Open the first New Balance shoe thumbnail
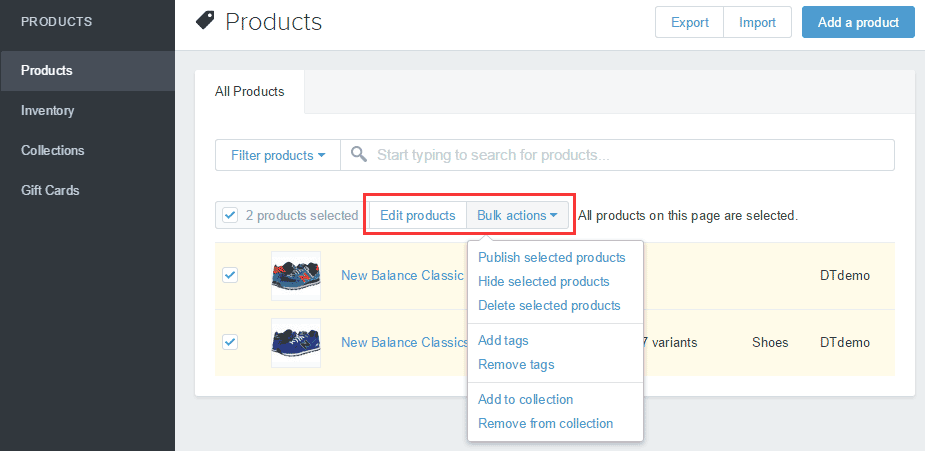This screenshot has height=451, width=925. [x=295, y=276]
